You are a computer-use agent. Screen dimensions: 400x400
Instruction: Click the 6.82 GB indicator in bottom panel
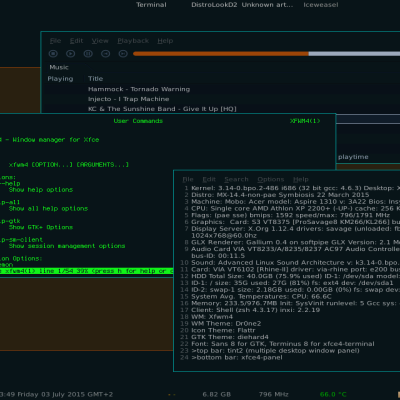216,394
